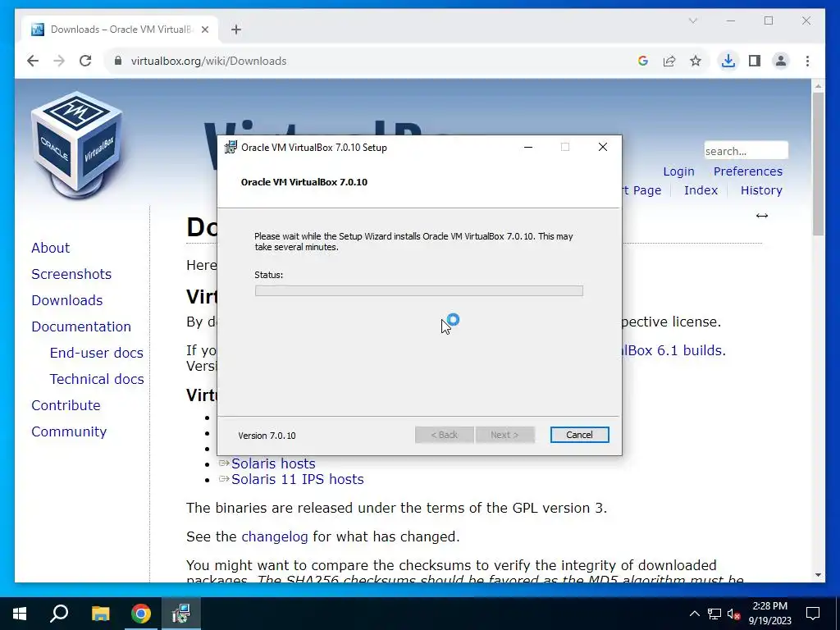This screenshot has height=630, width=840.
Task: Open the Windows Start menu
Action: (20, 614)
